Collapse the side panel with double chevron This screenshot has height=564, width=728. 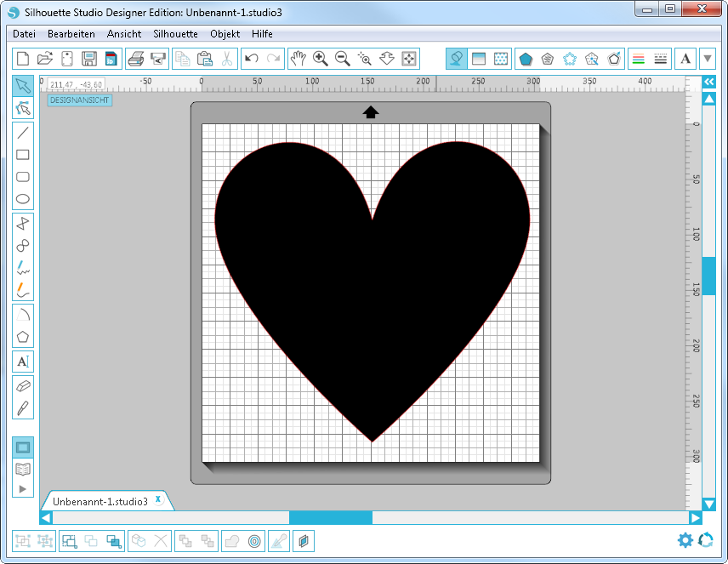[708, 82]
